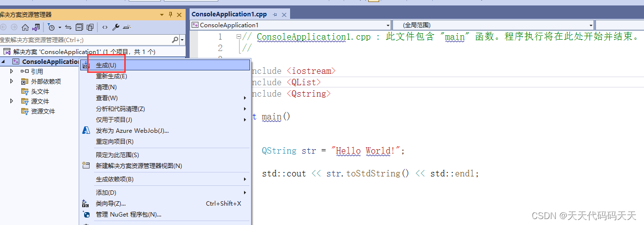Open the pending changes filter dropdown arrow

pyautogui.click(x=60, y=27)
